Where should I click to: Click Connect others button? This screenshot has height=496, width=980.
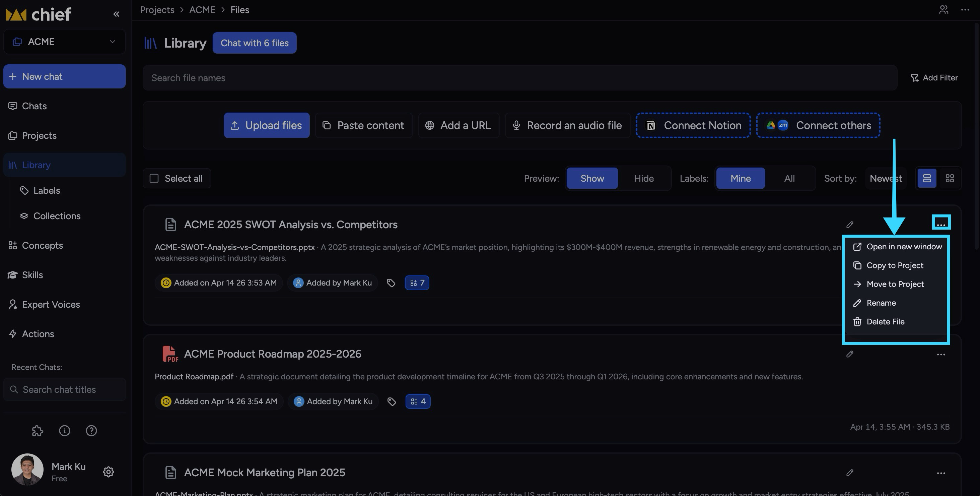[x=818, y=125]
